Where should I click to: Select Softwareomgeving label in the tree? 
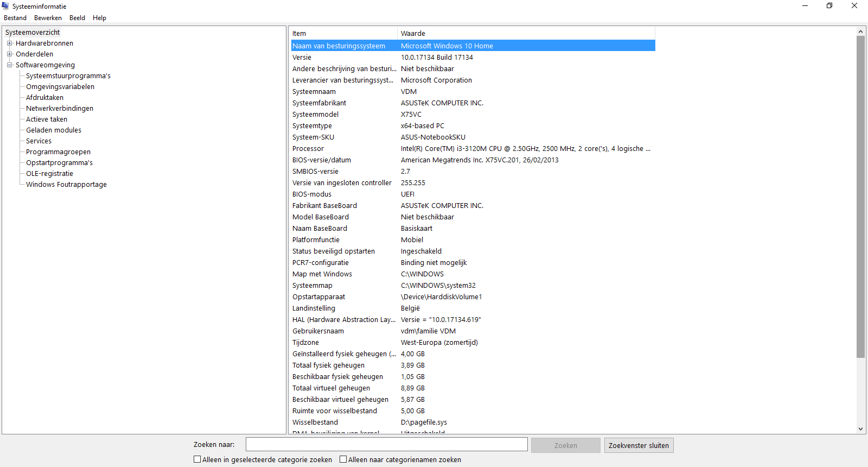[x=46, y=65]
